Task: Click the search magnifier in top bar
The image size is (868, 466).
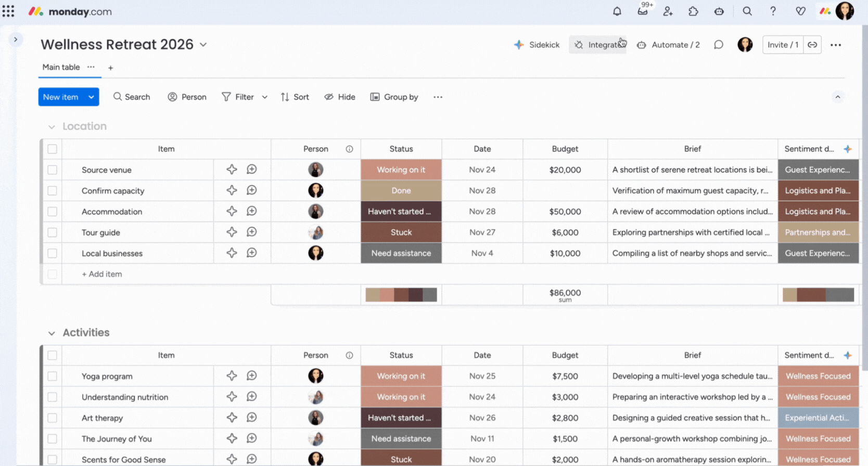Action: coord(747,11)
